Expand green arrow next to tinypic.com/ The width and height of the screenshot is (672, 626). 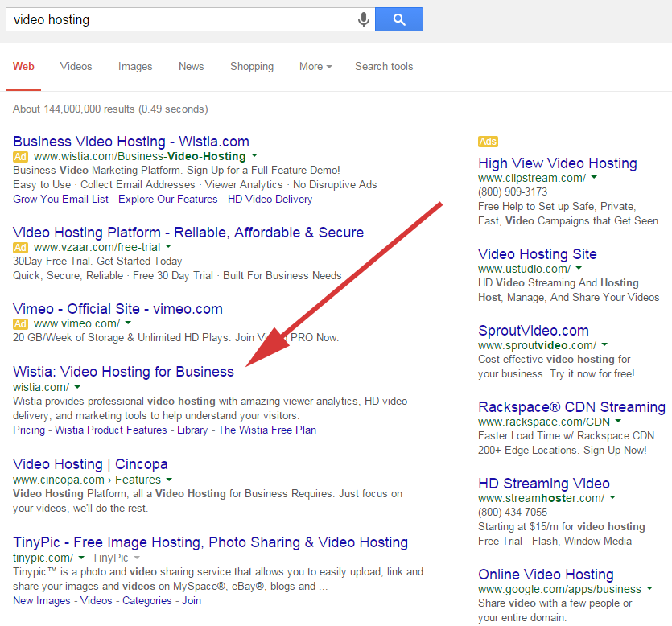[x=81, y=558]
